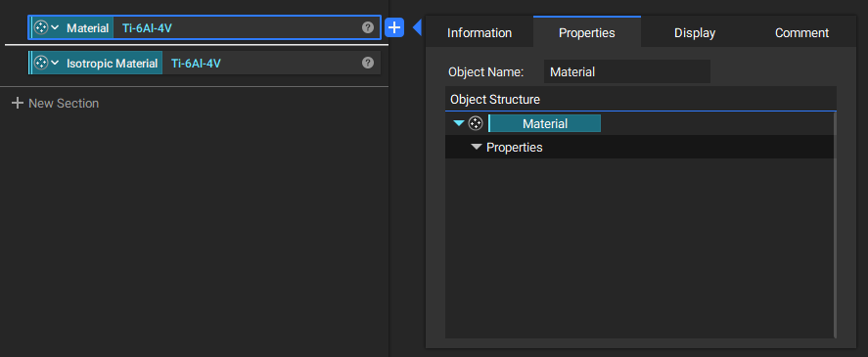Image resolution: width=868 pixels, height=357 pixels.
Task: Click the Isotropic Material's circular move icon
Action: coord(41,64)
